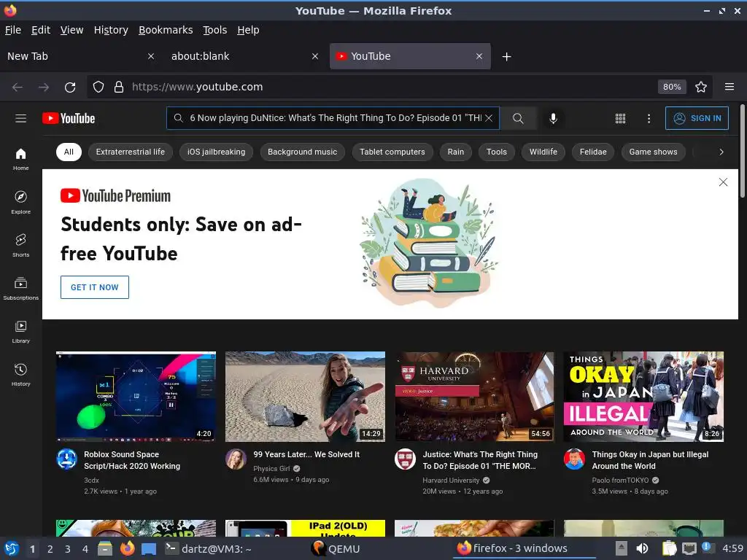Open Shorts in sidebar
Viewport: 747px width, 560px height.
pyautogui.click(x=20, y=245)
